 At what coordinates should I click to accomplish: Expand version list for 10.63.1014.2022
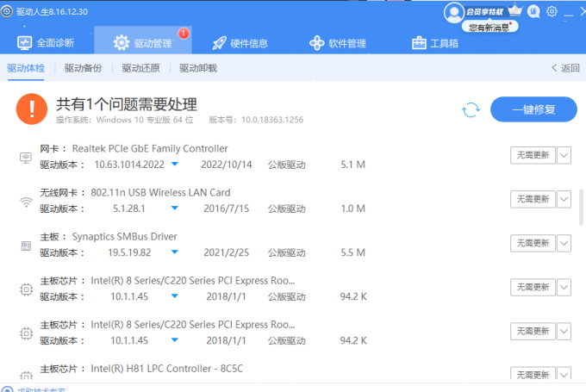175,164
